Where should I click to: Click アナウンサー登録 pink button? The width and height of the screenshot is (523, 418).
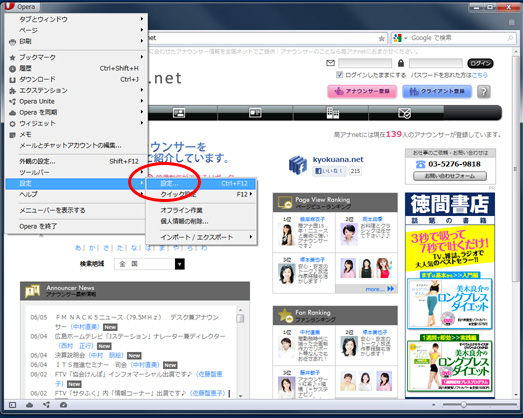tap(362, 91)
